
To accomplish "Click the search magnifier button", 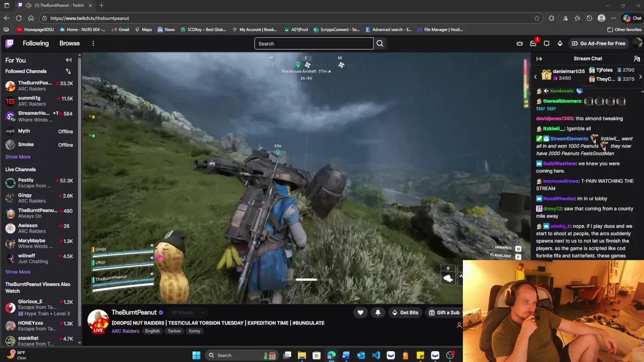I will [380, 43].
